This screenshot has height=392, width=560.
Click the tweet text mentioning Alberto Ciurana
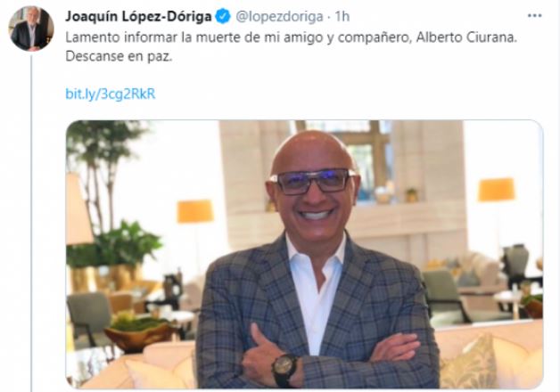pyautogui.click(x=291, y=37)
